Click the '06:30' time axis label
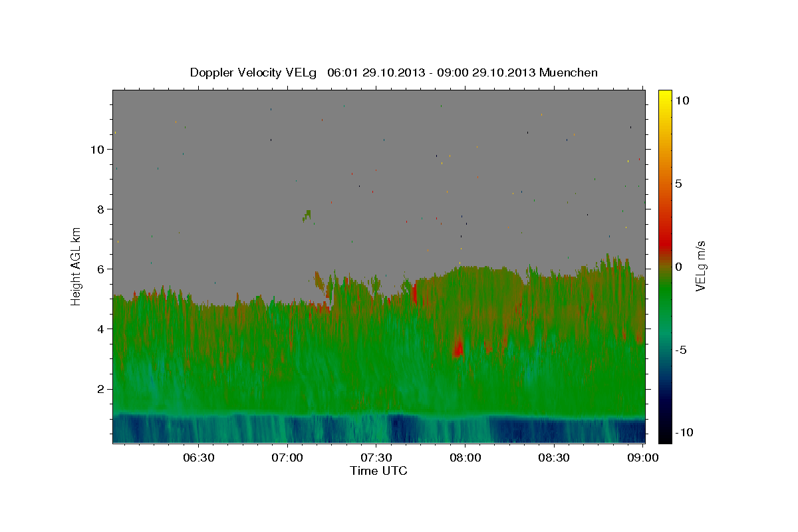Screen dimensions: 798x532 point(199,458)
